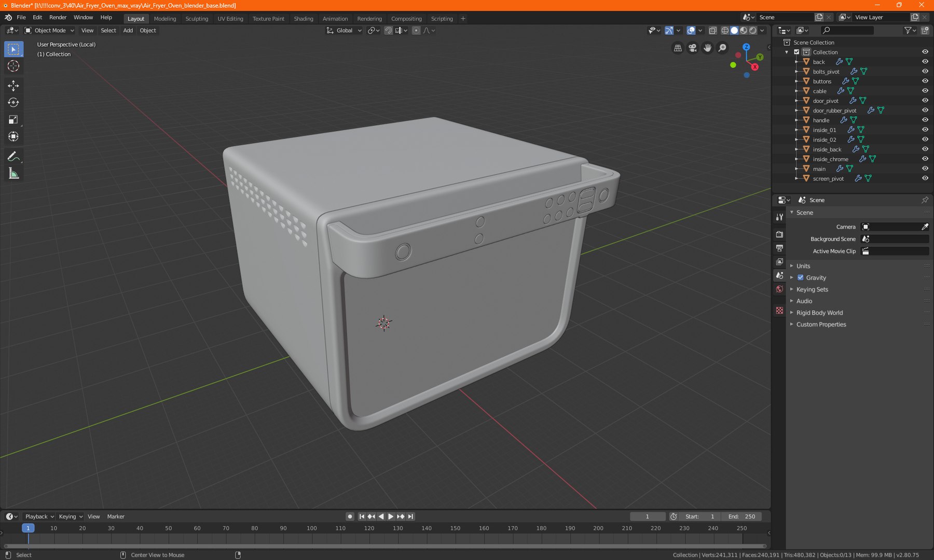934x560 pixels.
Task: Click the eyedropper next to Camera field
Action: tap(925, 227)
